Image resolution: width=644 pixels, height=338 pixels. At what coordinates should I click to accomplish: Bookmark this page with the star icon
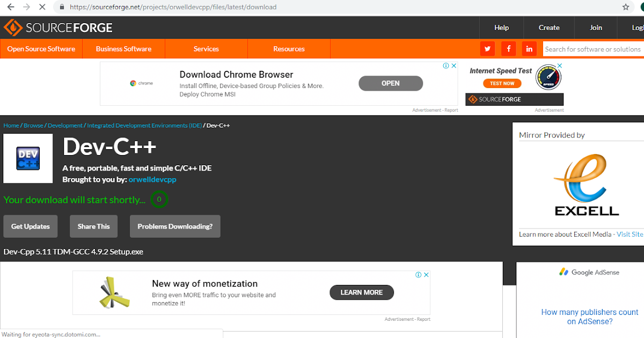(x=626, y=8)
